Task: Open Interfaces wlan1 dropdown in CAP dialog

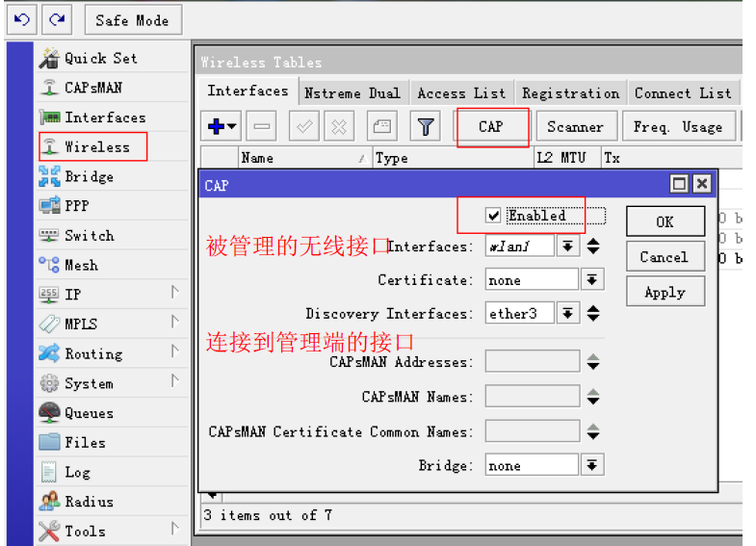Action: pyautogui.click(x=568, y=247)
